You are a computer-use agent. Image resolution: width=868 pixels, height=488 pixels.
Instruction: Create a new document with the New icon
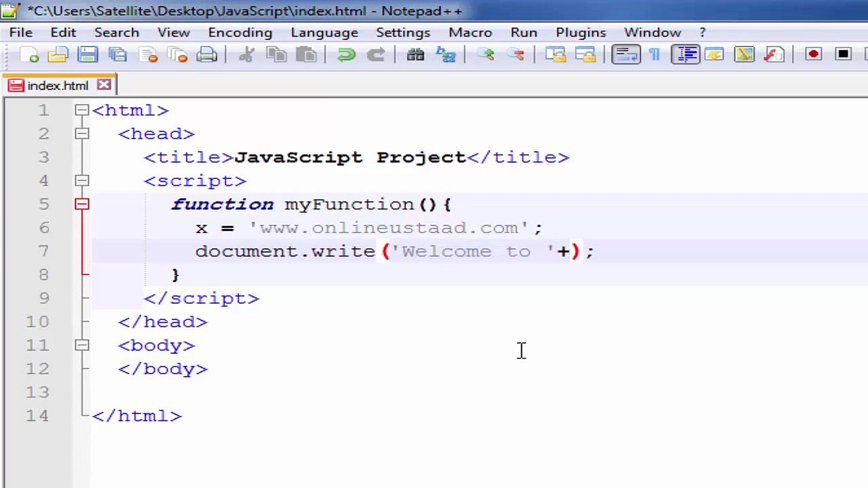[28, 55]
